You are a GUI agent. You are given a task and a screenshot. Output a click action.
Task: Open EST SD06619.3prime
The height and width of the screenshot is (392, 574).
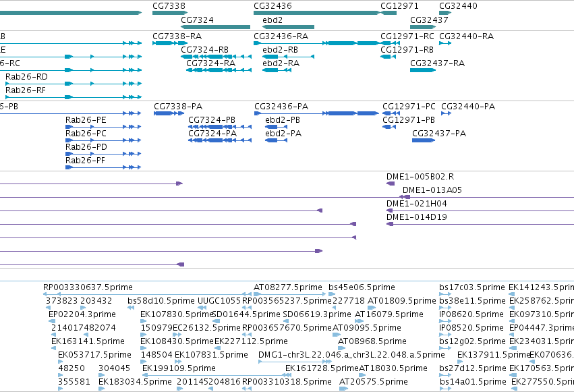click(x=317, y=314)
